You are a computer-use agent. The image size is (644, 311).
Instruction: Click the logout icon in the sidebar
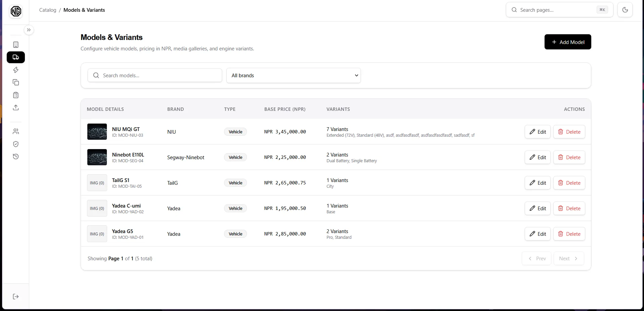[x=16, y=297]
